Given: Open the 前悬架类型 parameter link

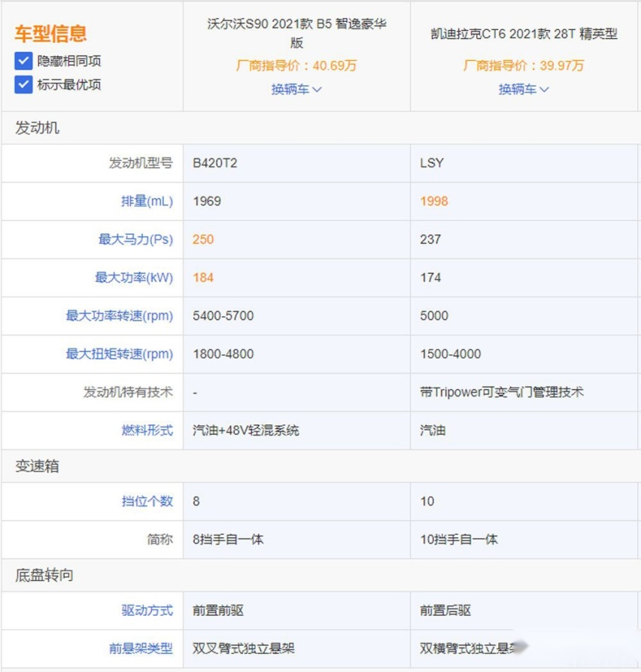Looking at the screenshot, I should 141,649.
